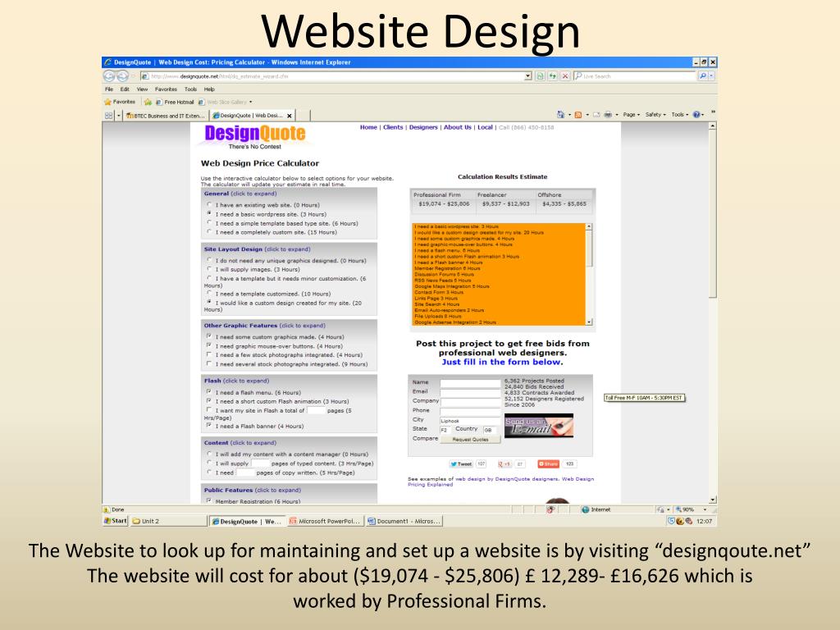Open the address bar dropdown arrow
The height and width of the screenshot is (630, 840).
pyautogui.click(x=528, y=76)
